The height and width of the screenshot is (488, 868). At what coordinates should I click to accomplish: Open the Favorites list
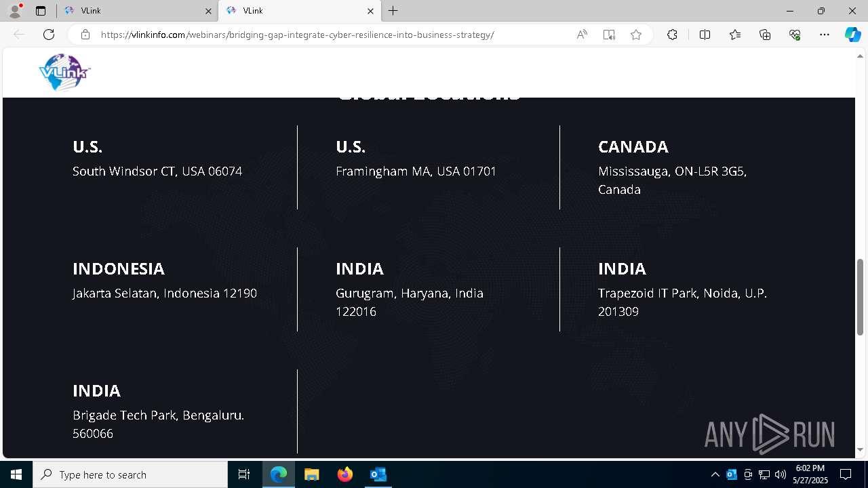point(735,35)
